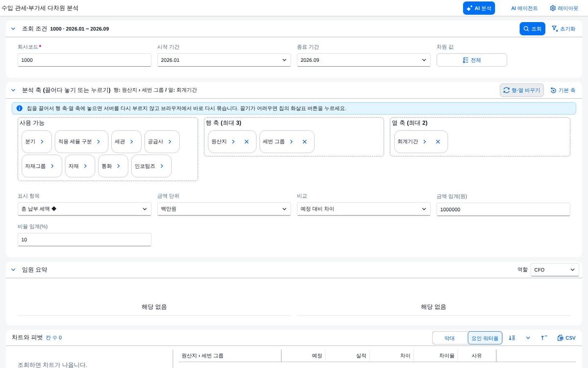Image resolution: width=588 pixels, height=368 pixels.
Task: Click the arrow on the 자재그룹 chip
Action: 52,166
